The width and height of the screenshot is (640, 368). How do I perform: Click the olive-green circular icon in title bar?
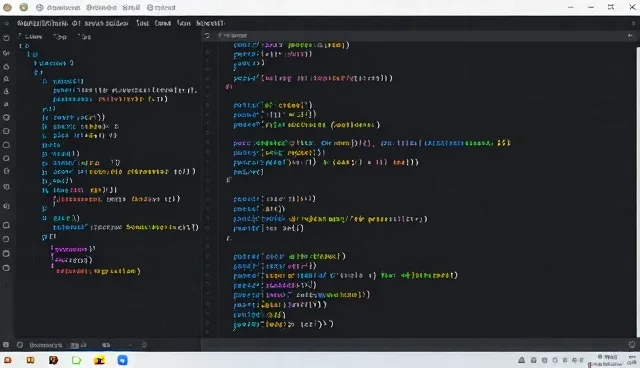click(x=24, y=7)
